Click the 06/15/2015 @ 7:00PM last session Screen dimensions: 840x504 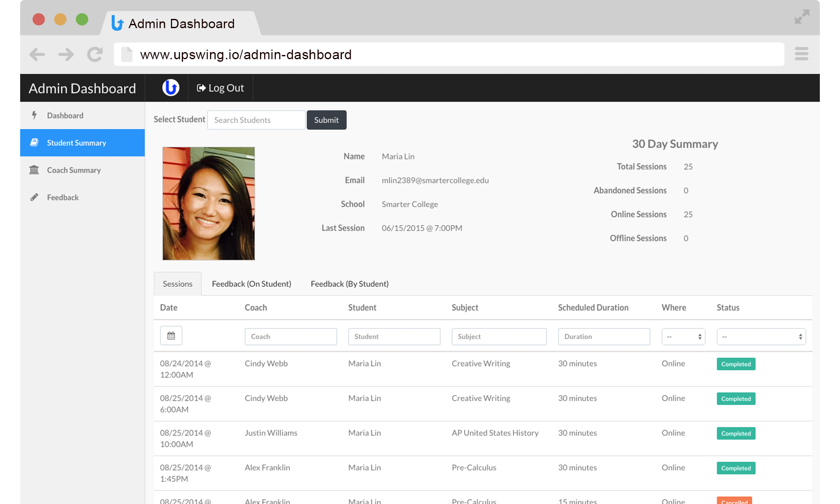click(422, 228)
